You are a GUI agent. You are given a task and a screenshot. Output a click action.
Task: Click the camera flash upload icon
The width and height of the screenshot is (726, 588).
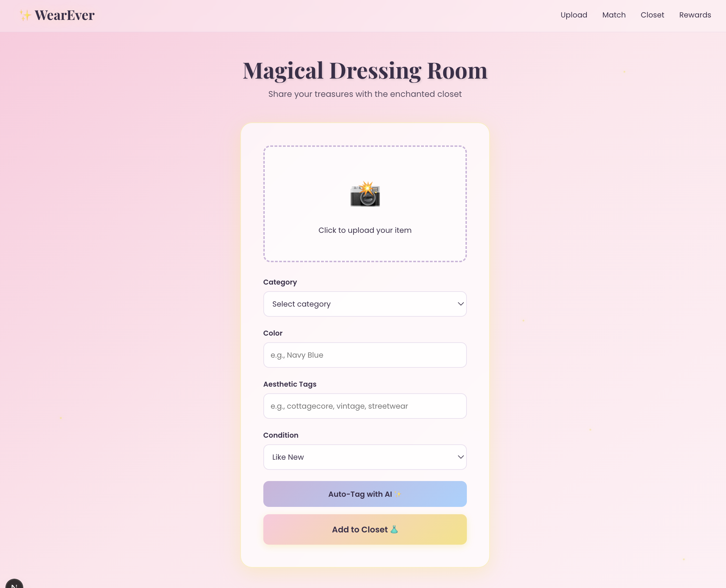pyautogui.click(x=365, y=194)
